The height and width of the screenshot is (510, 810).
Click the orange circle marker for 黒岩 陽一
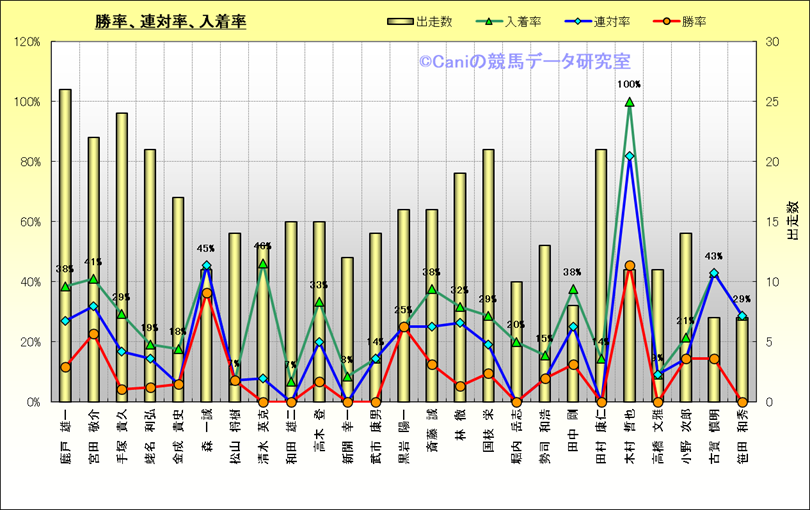pos(404,327)
